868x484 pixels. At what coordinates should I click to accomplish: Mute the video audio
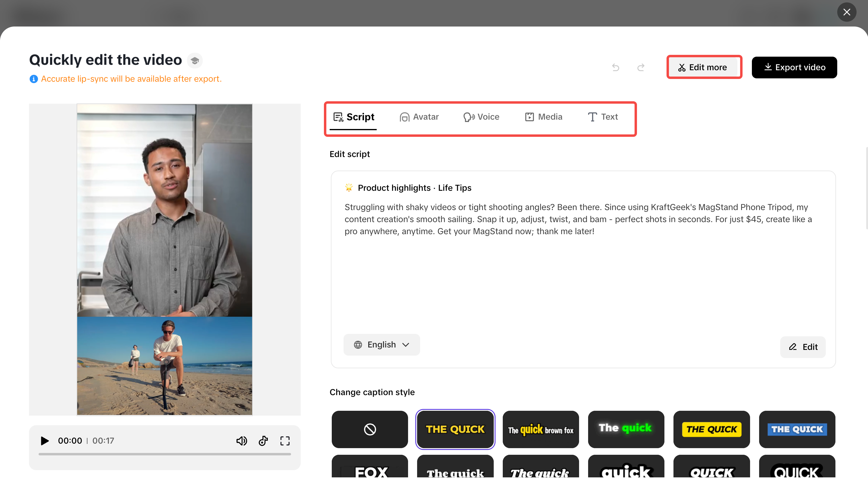point(242,441)
